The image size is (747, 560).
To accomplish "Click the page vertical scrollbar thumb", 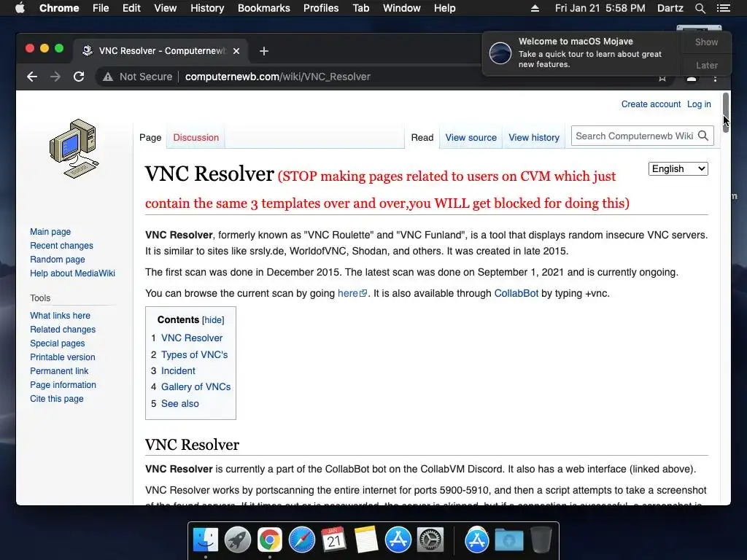I will point(726,112).
